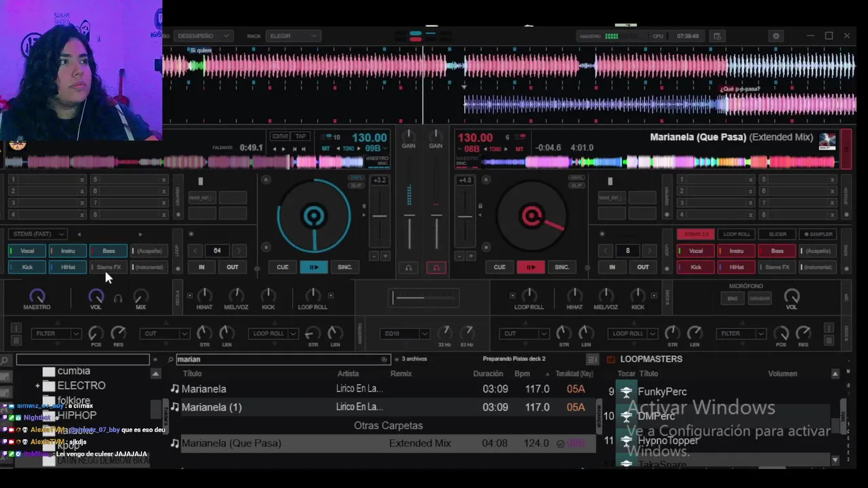Click the music note icon beside Marianela (1)
The width and height of the screenshot is (868, 488).
175,407
